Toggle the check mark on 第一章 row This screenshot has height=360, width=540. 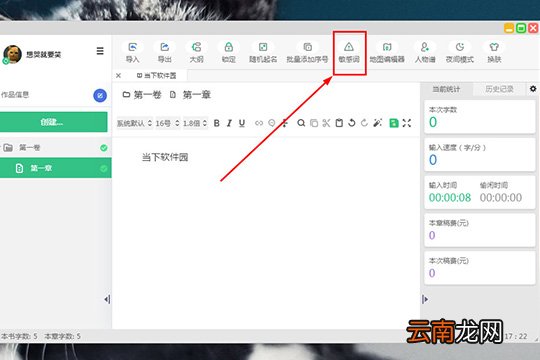point(104,169)
